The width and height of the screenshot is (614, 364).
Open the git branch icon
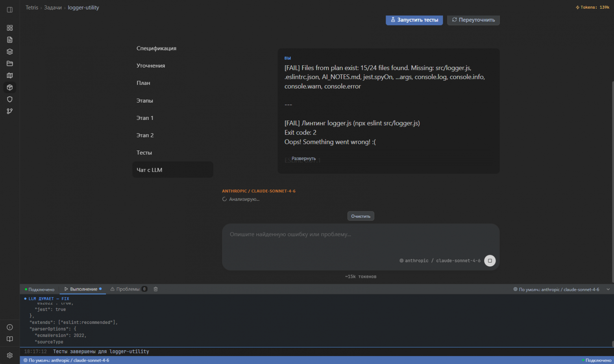[10, 111]
